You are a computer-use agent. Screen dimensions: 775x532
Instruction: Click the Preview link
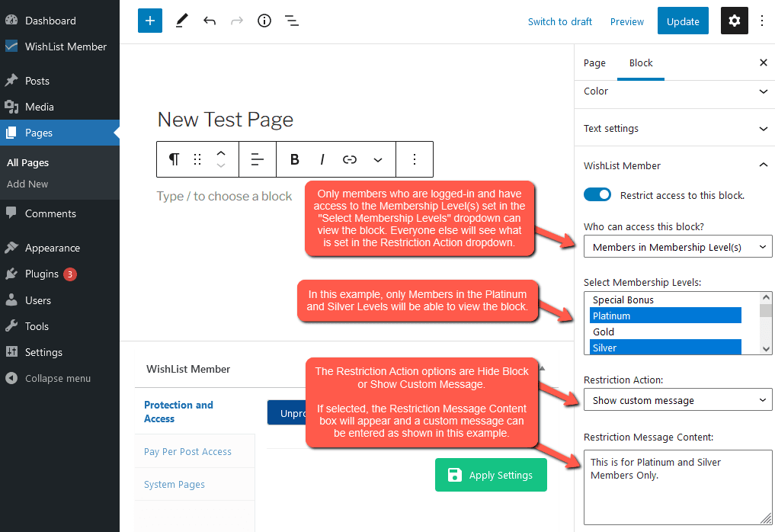pyautogui.click(x=626, y=21)
